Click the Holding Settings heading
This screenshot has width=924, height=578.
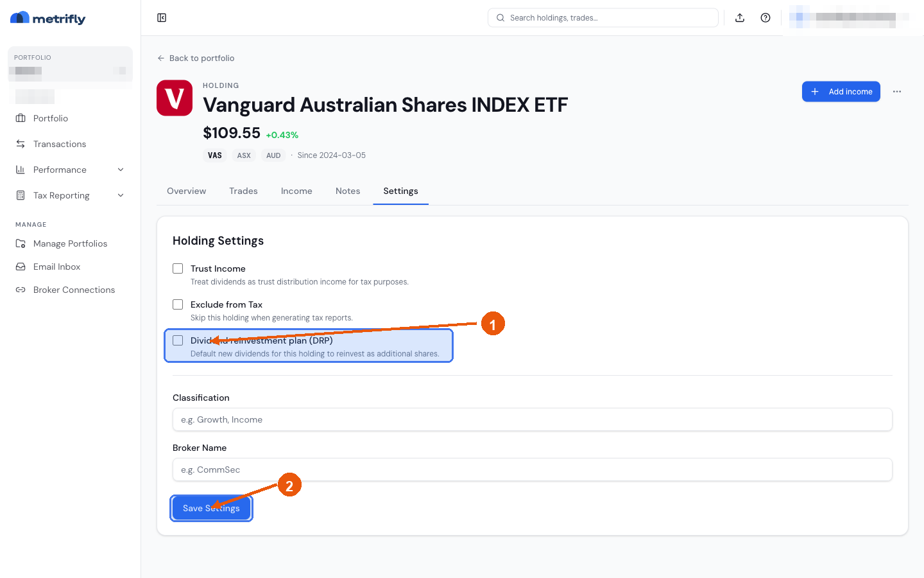pyautogui.click(x=218, y=241)
